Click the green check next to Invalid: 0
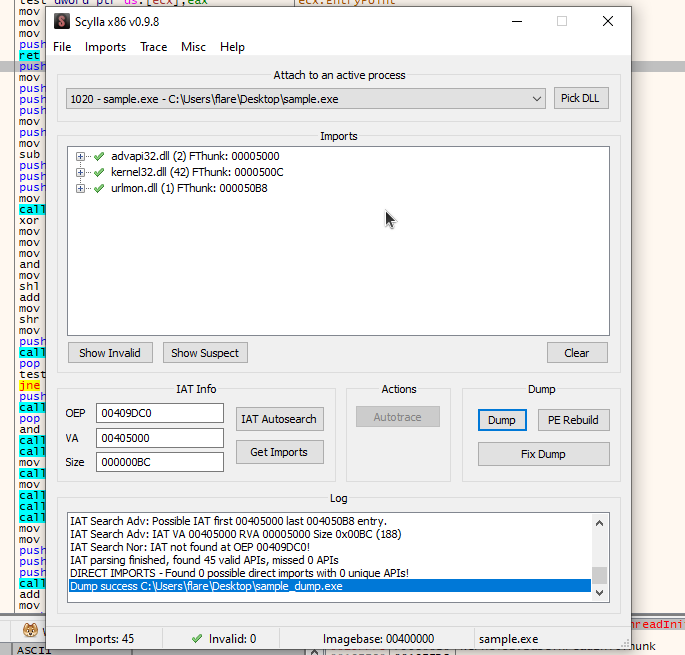 [197, 638]
